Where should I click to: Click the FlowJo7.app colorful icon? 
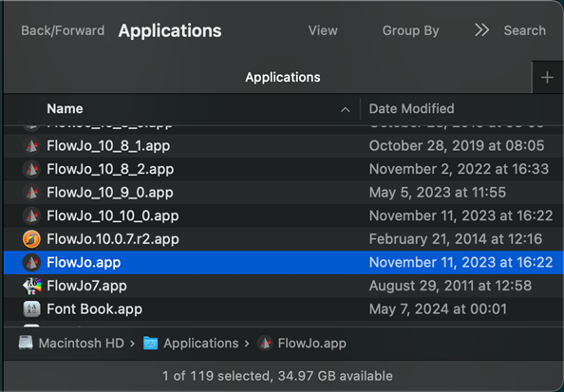coord(31,286)
